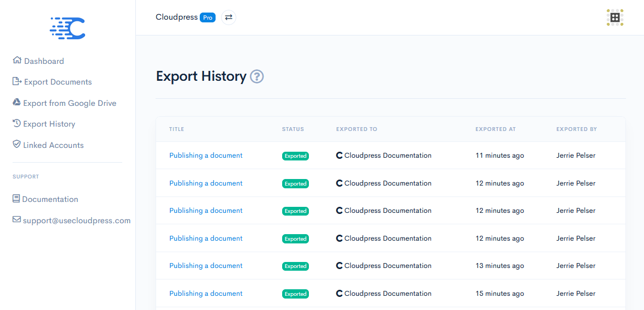Click the Cloudpress icon in the 13 minutes ago row
Screen dimensions: 644x310
339,266
